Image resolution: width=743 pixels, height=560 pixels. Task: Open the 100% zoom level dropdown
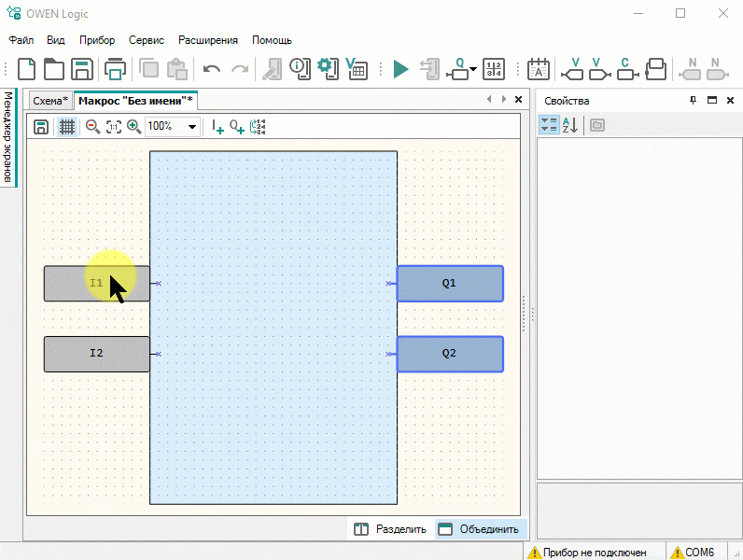pos(192,126)
